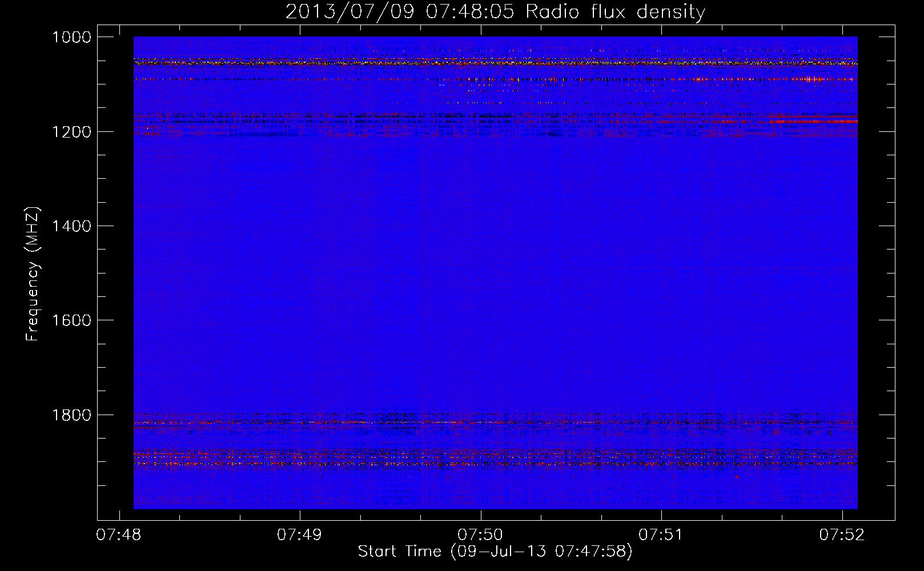Viewport: 924px width, 571px height.
Task: Click the 'Frequency (MHZ)' vertical axis title
Action: 33,274
